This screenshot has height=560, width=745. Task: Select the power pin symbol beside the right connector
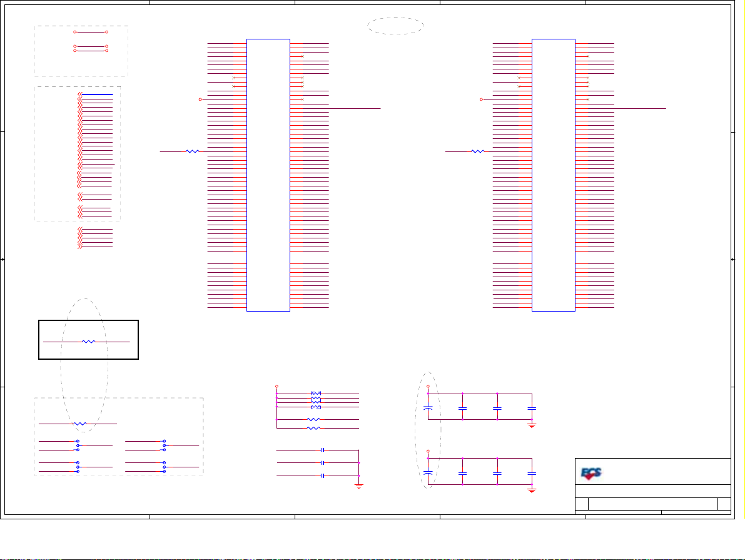tap(481, 99)
